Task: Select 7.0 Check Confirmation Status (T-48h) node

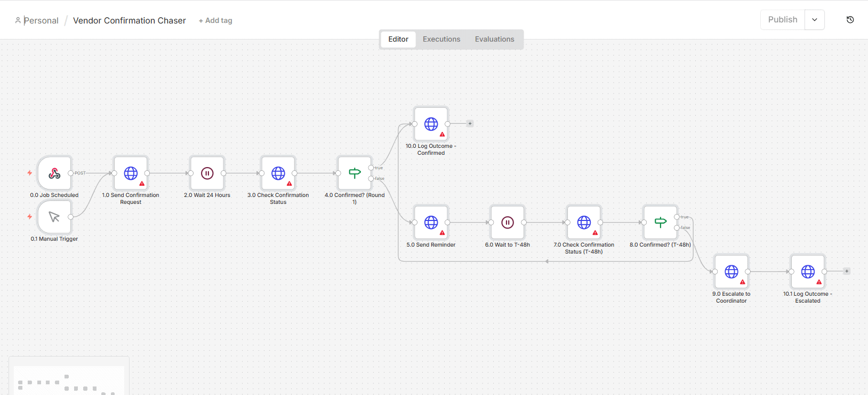Action: tap(584, 222)
